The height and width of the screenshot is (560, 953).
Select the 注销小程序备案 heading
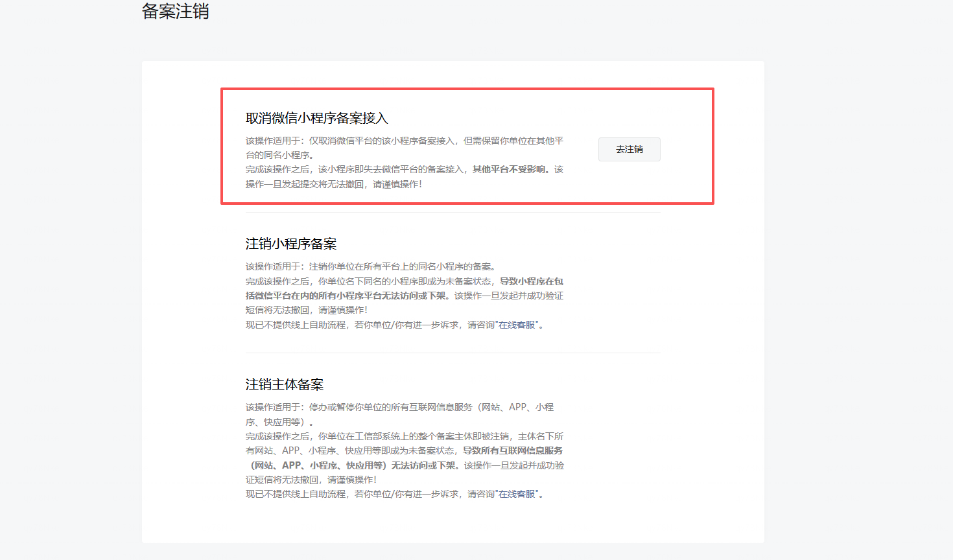[x=291, y=244]
